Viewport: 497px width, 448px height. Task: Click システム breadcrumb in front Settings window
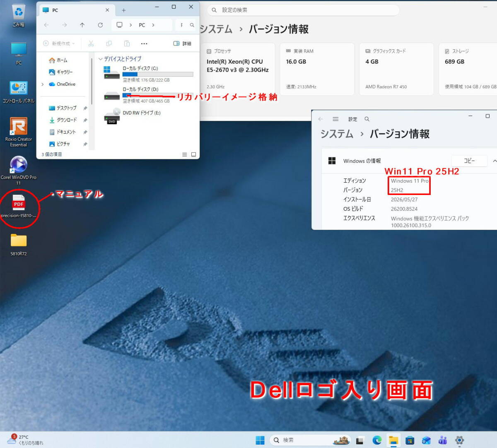[x=337, y=134]
